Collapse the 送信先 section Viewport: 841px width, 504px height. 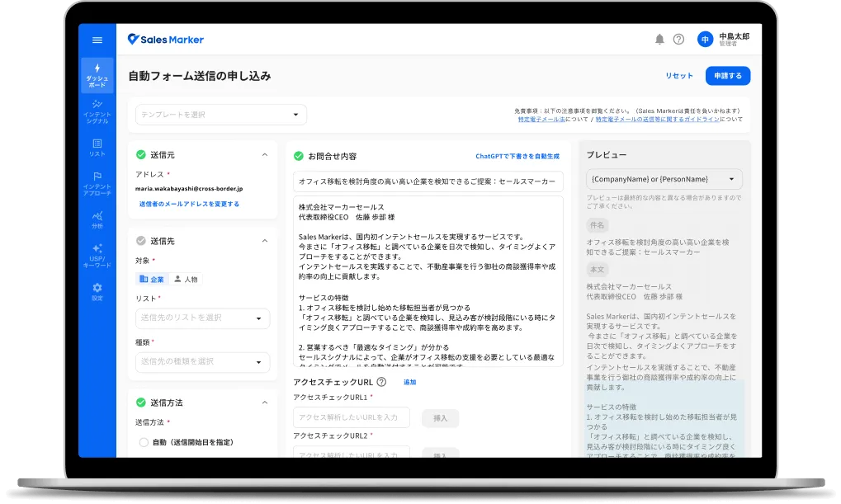[265, 241]
